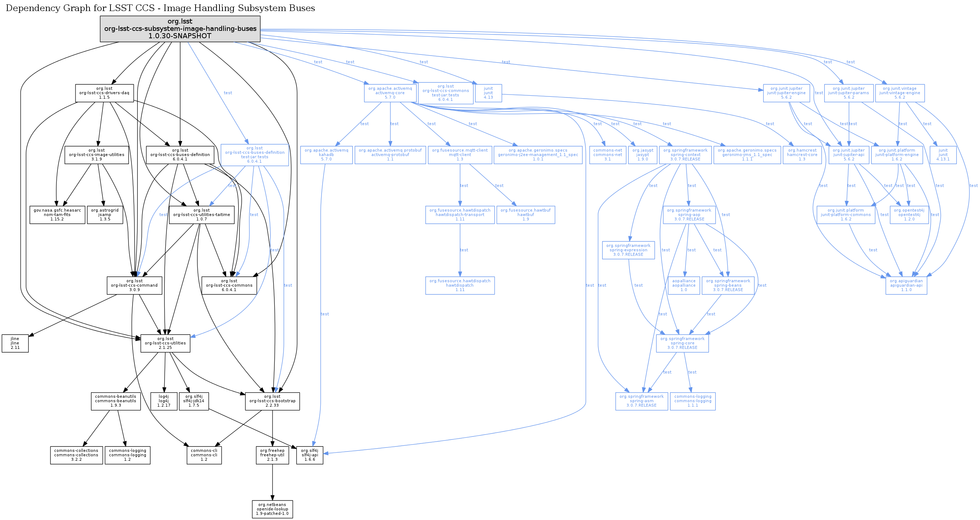Select the black org-lsst-ccs-buses-definition 6.0.4.1 node
This screenshot has height=520, width=980.
coord(180,155)
